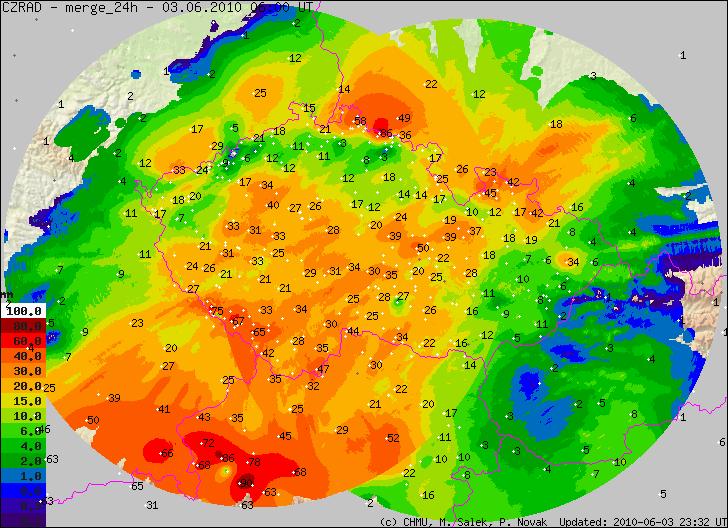Click the station reading 75
Screen dimensions: 728x528
tap(217, 311)
